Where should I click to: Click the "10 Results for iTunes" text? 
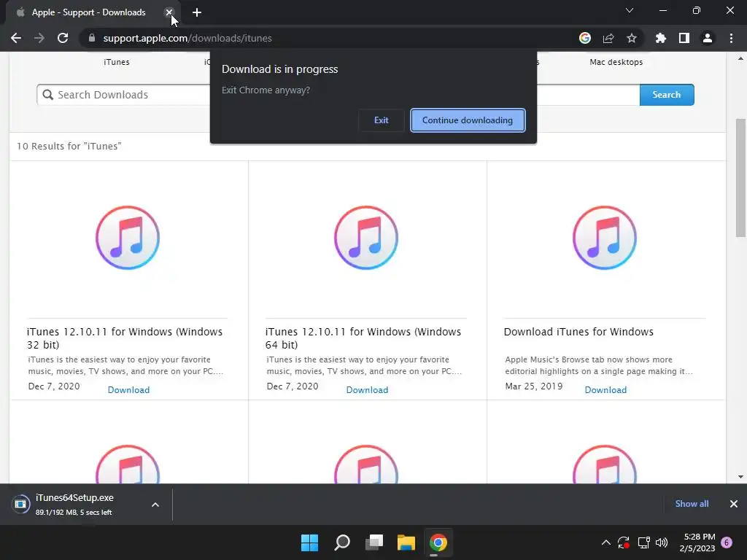click(69, 146)
